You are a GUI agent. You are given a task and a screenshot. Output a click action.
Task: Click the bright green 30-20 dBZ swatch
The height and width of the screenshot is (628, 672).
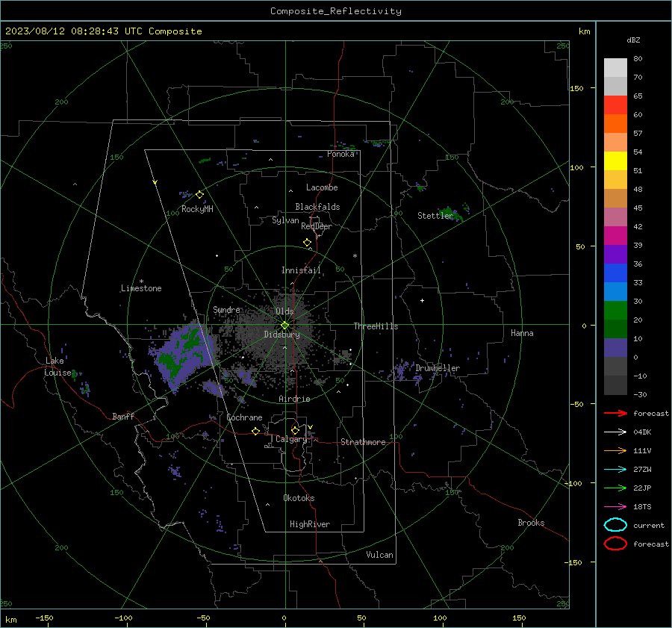(x=615, y=311)
